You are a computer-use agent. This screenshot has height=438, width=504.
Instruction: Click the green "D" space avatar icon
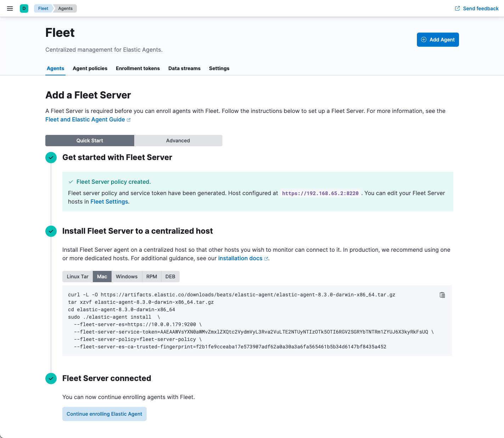24,8
